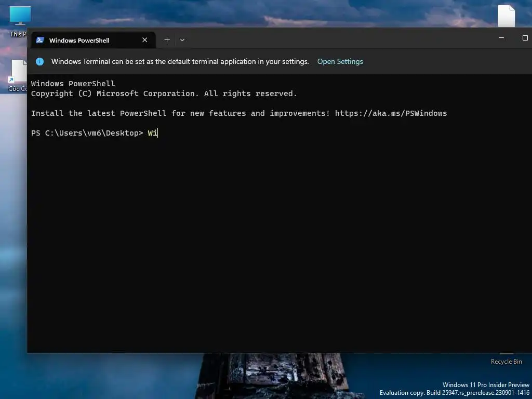Click the Open Settings link
This screenshot has height=399, width=532.
pyautogui.click(x=340, y=61)
